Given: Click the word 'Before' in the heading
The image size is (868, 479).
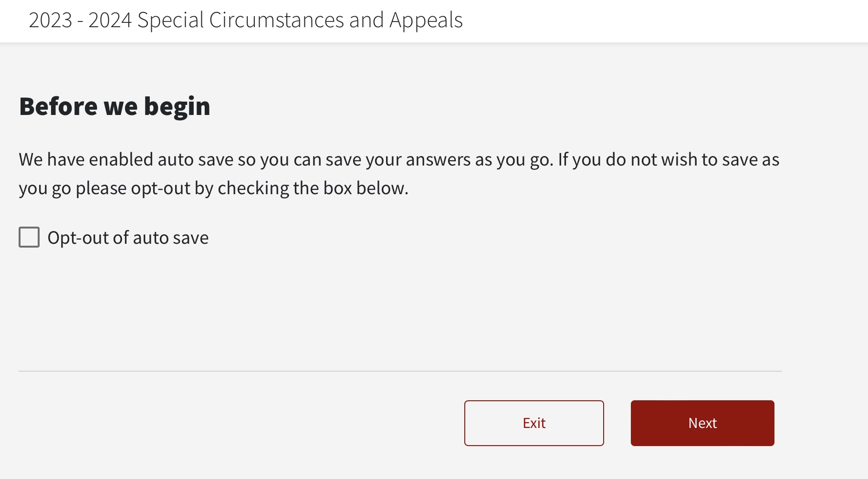Looking at the screenshot, I should pos(58,106).
